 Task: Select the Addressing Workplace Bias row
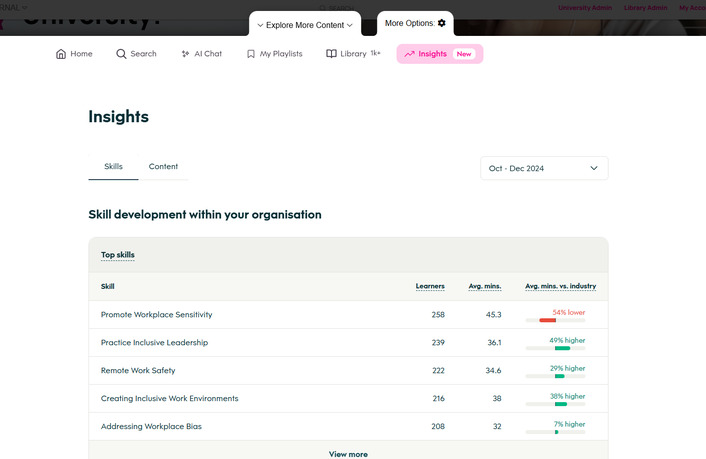coord(348,427)
